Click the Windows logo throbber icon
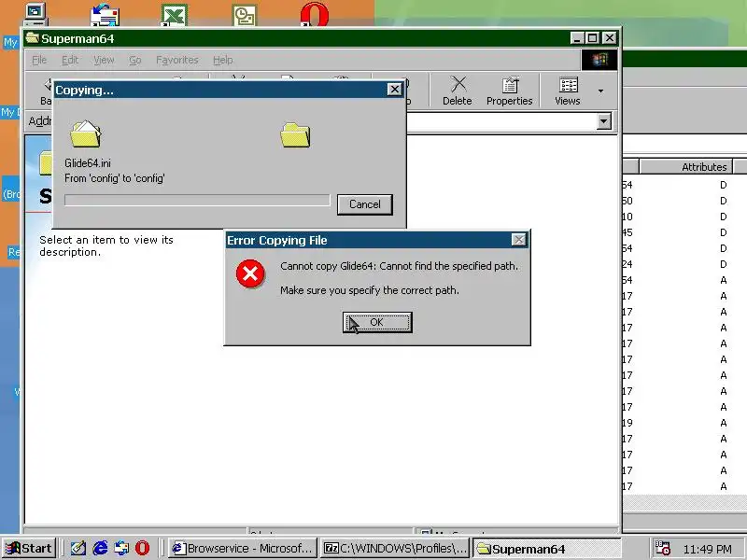This screenshot has width=747, height=560. pyautogui.click(x=599, y=60)
